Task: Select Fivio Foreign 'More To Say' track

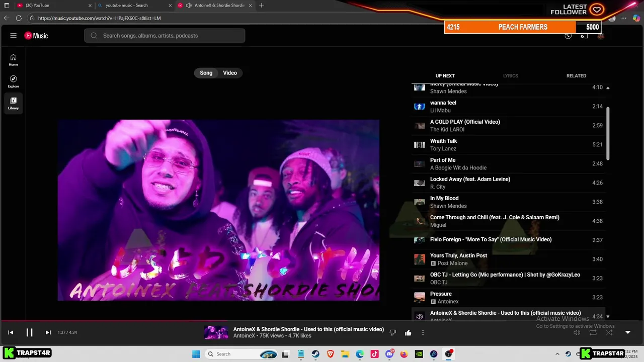Action: click(x=509, y=240)
